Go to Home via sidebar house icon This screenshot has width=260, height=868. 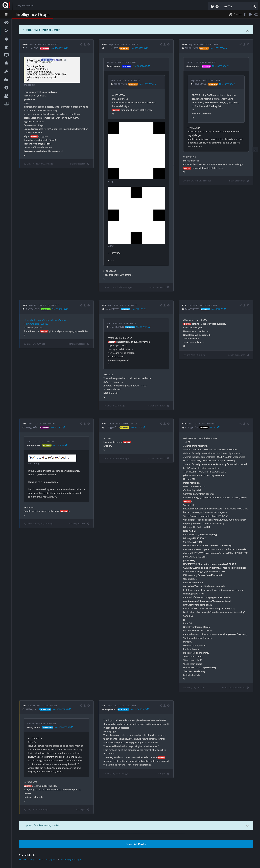pos(6,23)
